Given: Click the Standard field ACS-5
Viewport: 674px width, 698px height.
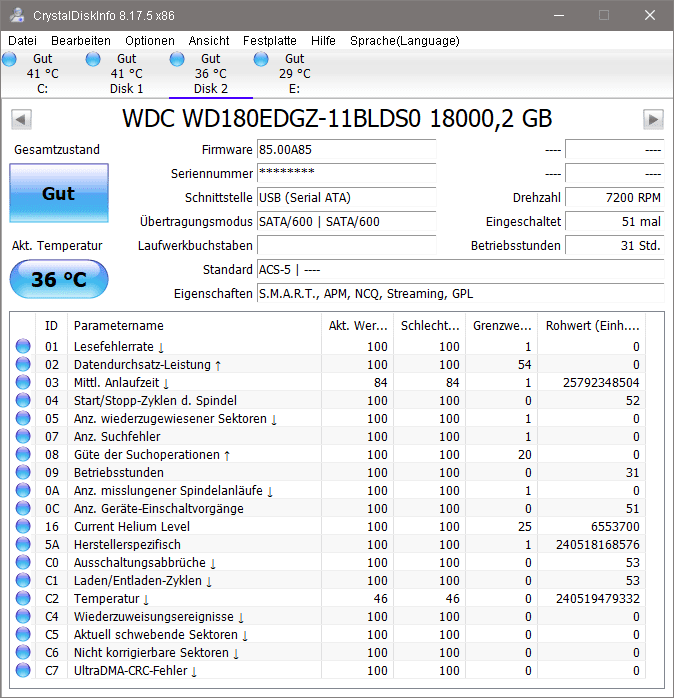Looking at the screenshot, I should click(x=460, y=269).
